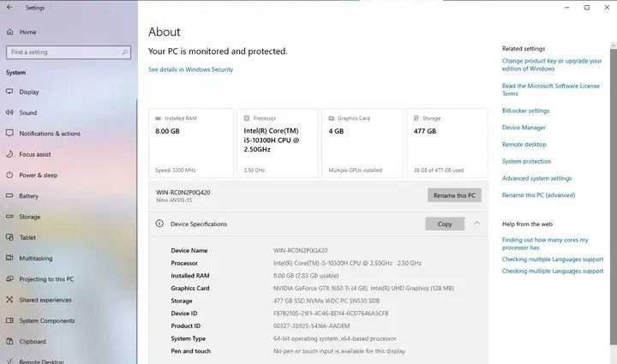The image size is (617, 364).
Task: Select the Battery icon in sidebar
Action: pos(9,196)
